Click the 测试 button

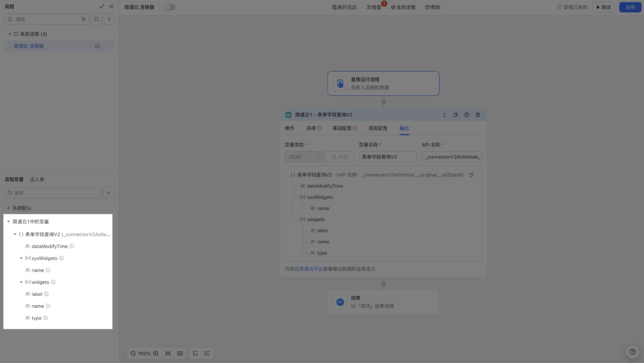click(x=603, y=7)
